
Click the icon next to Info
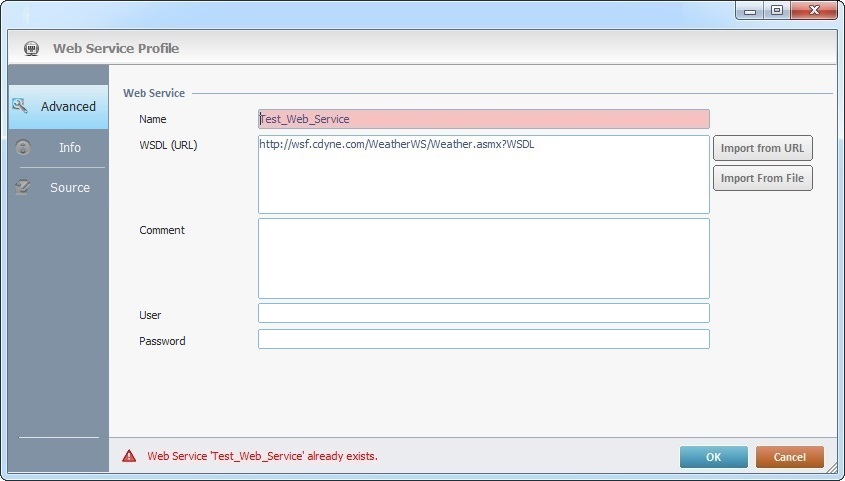point(24,147)
